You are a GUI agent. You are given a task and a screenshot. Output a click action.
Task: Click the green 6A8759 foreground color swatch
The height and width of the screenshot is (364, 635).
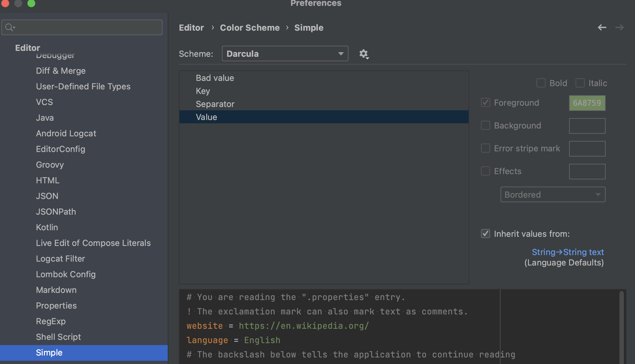(587, 103)
